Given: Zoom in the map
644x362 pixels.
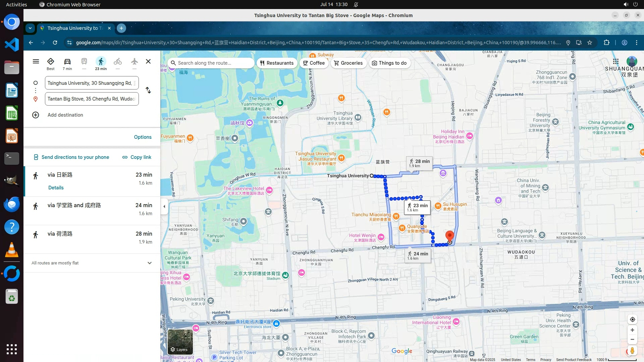Looking at the screenshot, I should pyautogui.click(x=632, y=330).
